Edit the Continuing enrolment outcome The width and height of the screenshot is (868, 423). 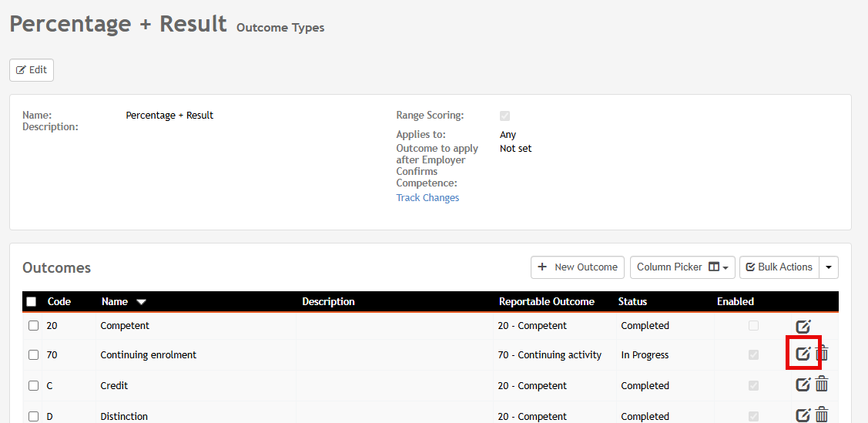tap(803, 353)
